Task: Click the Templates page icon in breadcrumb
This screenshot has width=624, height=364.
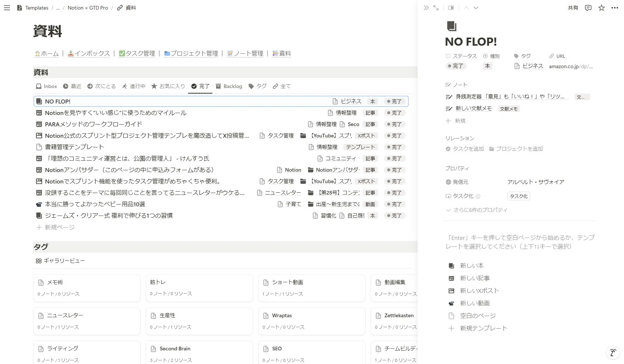Action: (x=20, y=8)
